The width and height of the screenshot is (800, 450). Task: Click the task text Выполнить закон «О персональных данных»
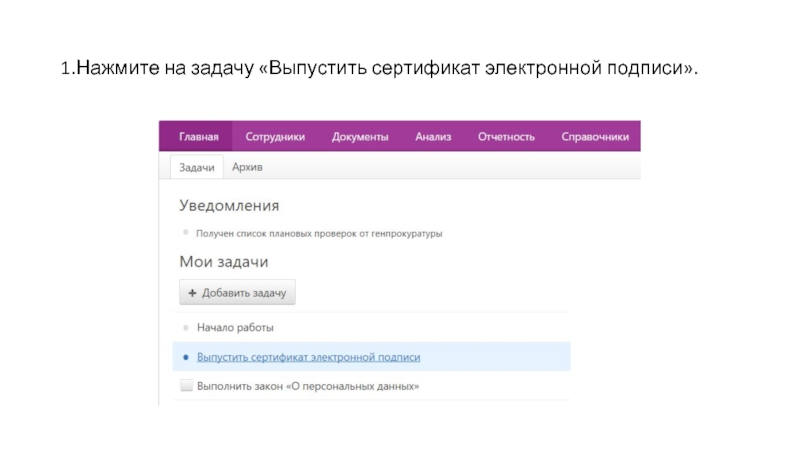(308, 386)
